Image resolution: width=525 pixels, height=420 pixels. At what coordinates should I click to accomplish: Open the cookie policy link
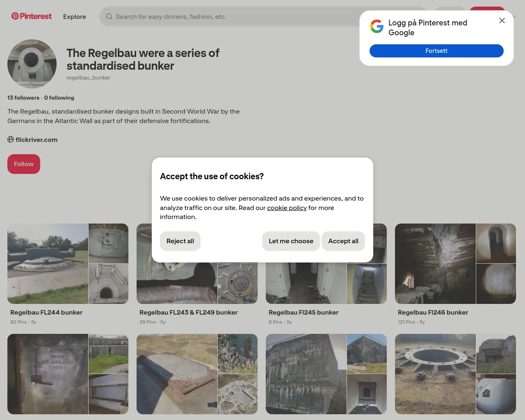[287, 208]
